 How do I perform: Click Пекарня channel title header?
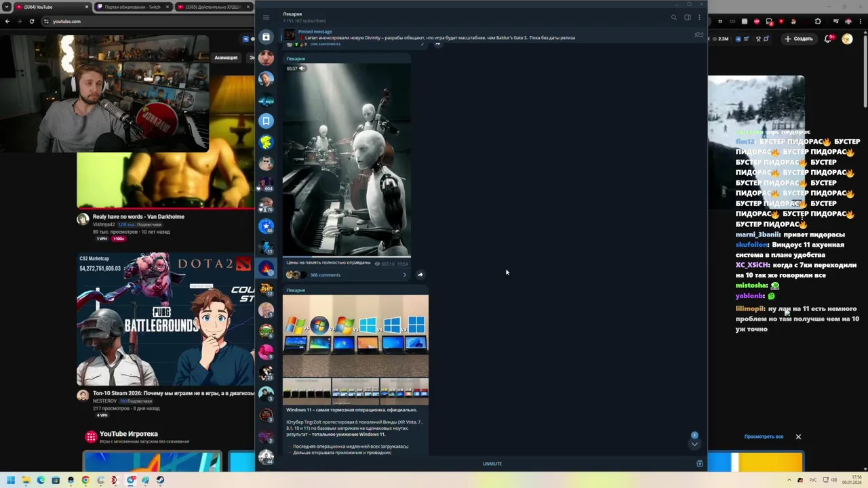click(292, 14)
